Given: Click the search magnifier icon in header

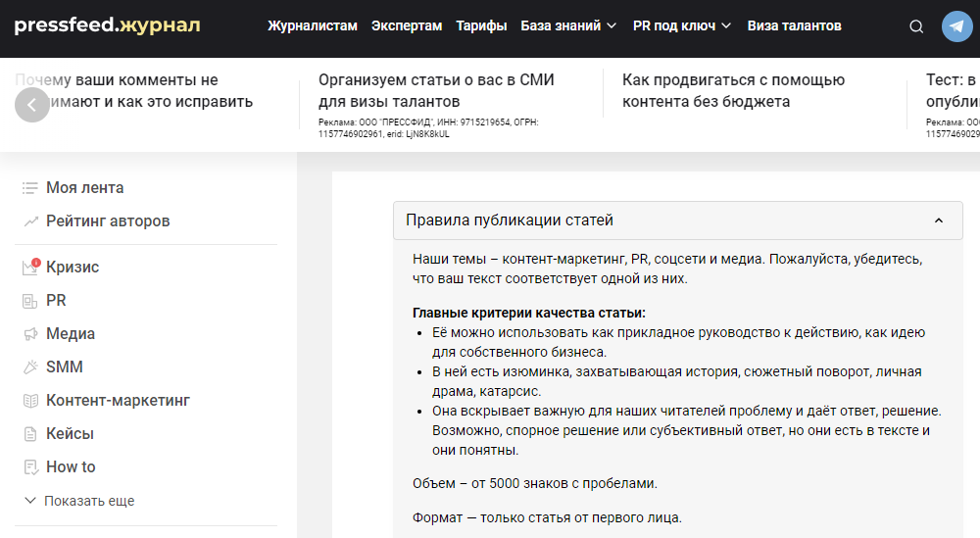Looking at the screenshot, I should pyautogui.click(x=916, y=26).
